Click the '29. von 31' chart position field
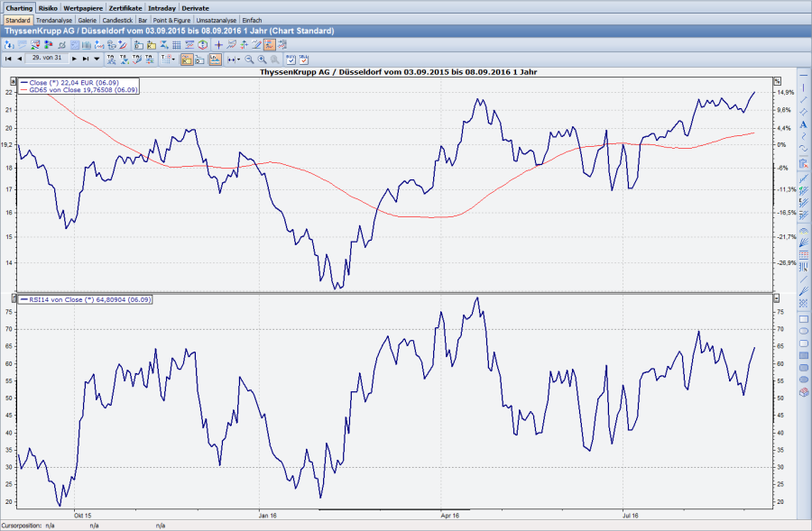Screen dimensions: 812x531 tap(46, 58)
